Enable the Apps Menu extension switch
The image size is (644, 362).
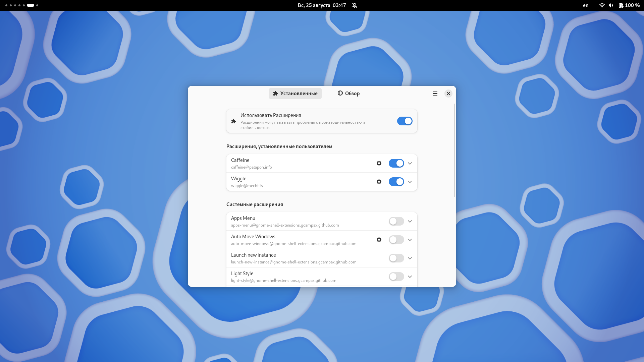(396, 221)
